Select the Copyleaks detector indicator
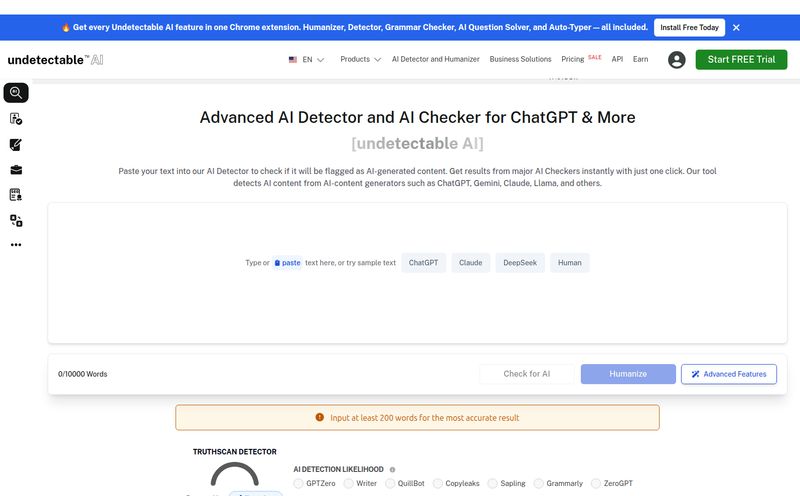The height and width of the screenshot is (496, 800). pos(438,483)
